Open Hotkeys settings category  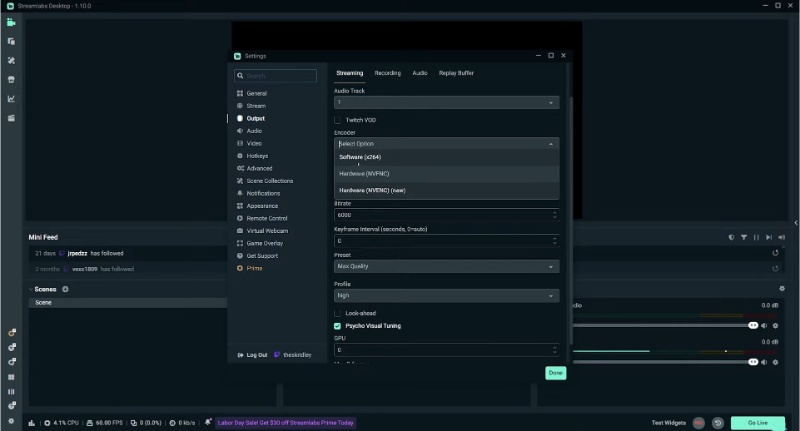[257, 156]
